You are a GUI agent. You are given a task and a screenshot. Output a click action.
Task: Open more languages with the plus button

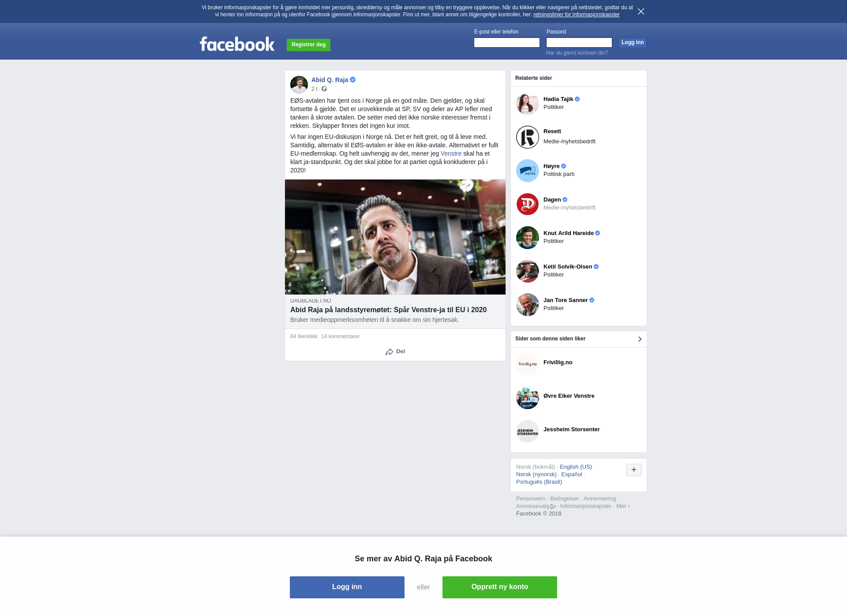click(x=634, y=470)
